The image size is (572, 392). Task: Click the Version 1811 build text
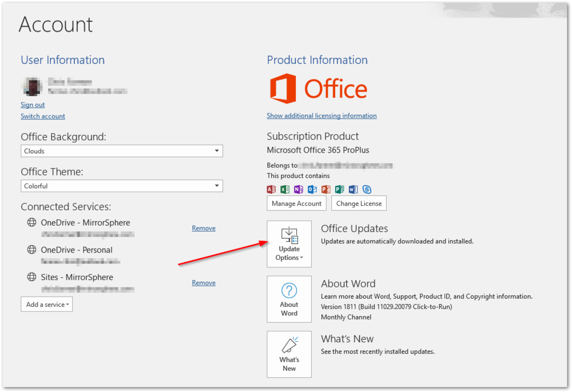click(x=386, y=307)
